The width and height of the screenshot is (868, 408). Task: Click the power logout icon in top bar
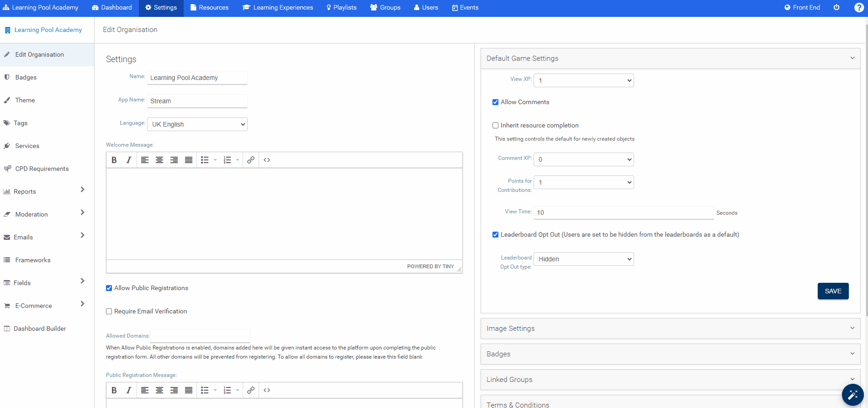[x=836, y=8]
